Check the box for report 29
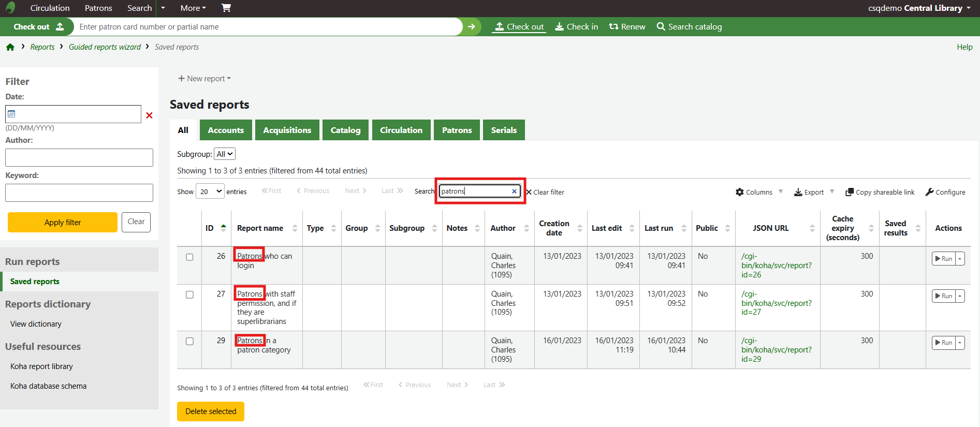This screenshot has height=427, width=980. click(x=189, y=341)
